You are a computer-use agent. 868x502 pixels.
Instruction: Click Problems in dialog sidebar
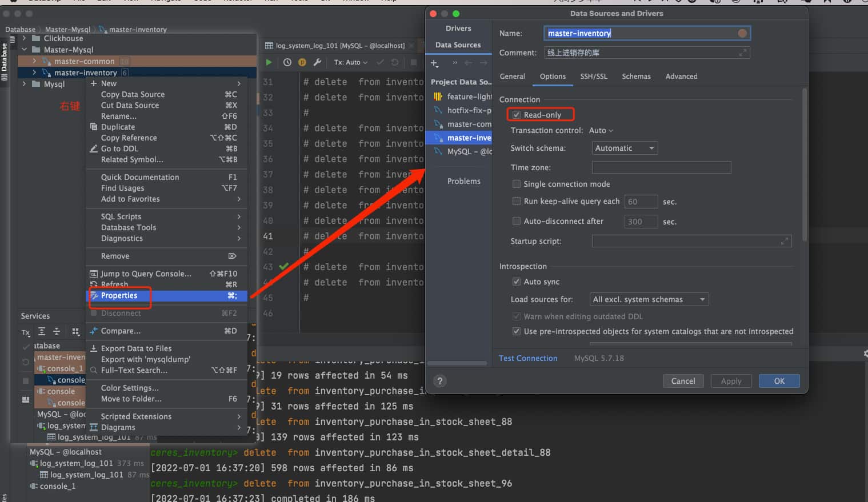463,181
